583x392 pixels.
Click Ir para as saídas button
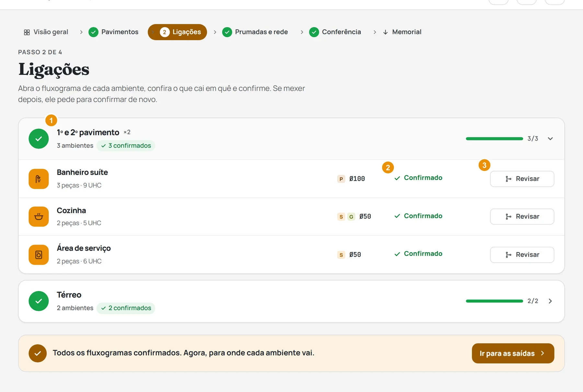click(513, 353)
